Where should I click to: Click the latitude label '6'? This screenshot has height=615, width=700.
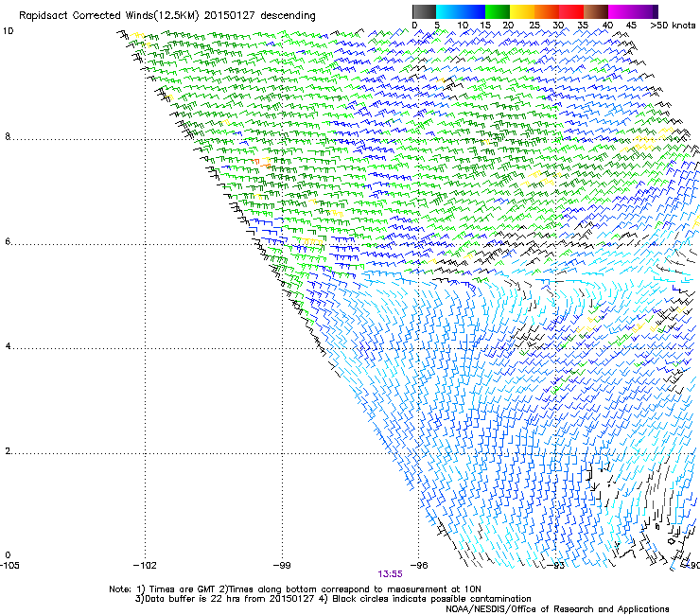[8, 241]
